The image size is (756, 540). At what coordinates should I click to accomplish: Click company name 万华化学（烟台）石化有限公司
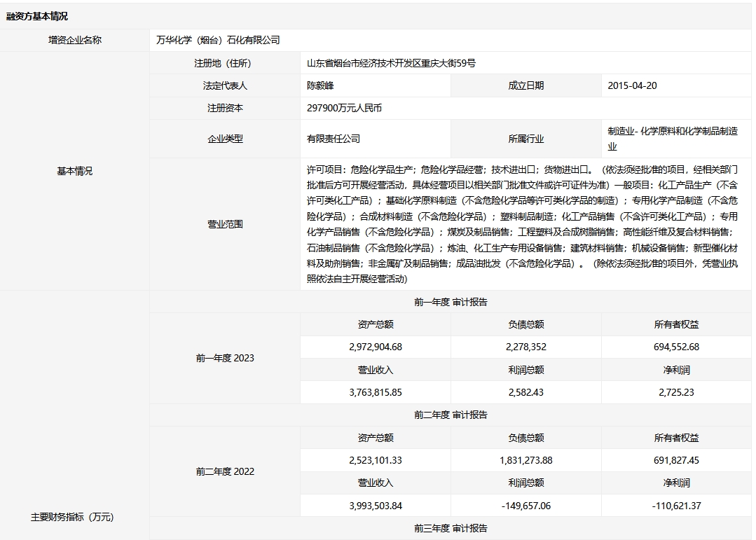218,40
